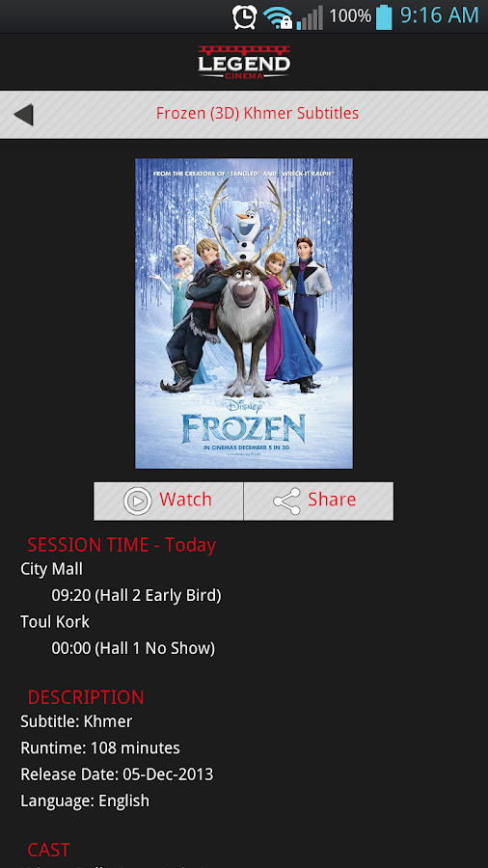Select the 09:20 Hall 2 Early Bird session
The width and height of the screenshot is (488, 868).
click(x=136, y=596)
